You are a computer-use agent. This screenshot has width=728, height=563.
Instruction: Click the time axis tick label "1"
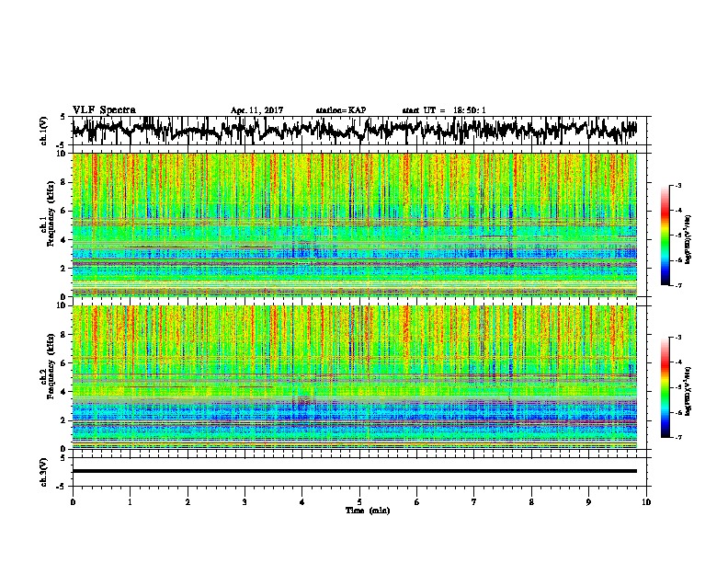tap(130, 502)
